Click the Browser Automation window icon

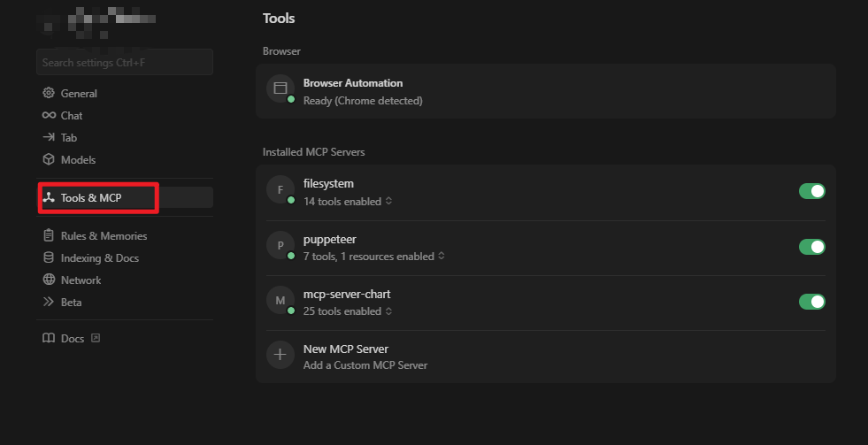[280, 88]
